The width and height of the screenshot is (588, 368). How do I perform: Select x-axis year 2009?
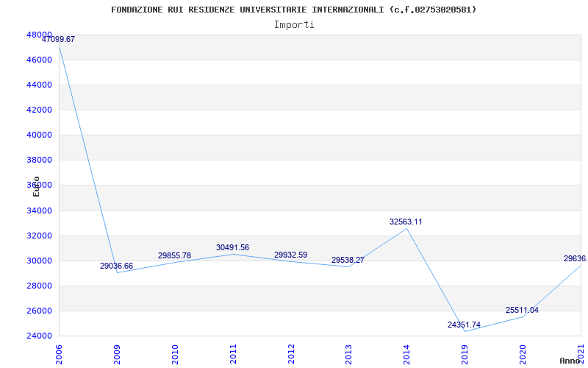coord(117,354)
